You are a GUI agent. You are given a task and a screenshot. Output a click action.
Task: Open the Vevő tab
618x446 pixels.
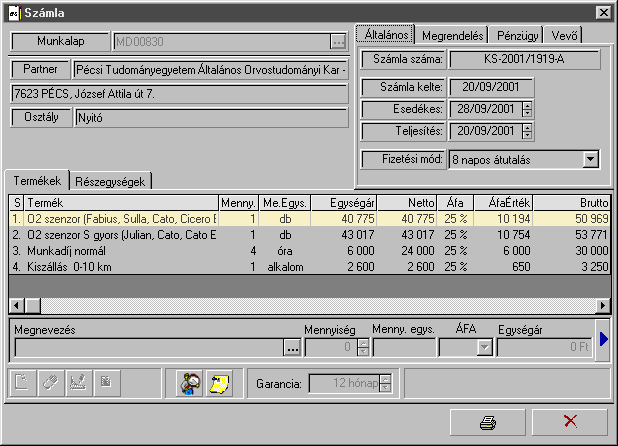564,35
